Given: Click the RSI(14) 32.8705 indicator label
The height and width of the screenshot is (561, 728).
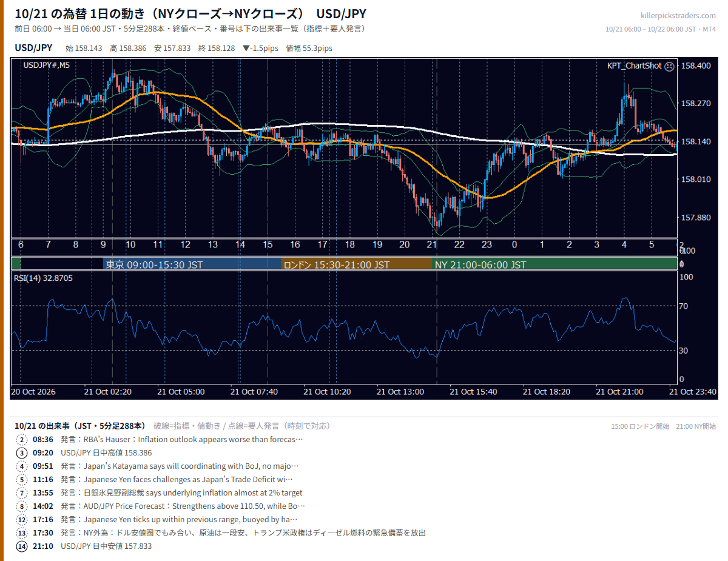Looking at the screenshot, I should pos(42,278).
